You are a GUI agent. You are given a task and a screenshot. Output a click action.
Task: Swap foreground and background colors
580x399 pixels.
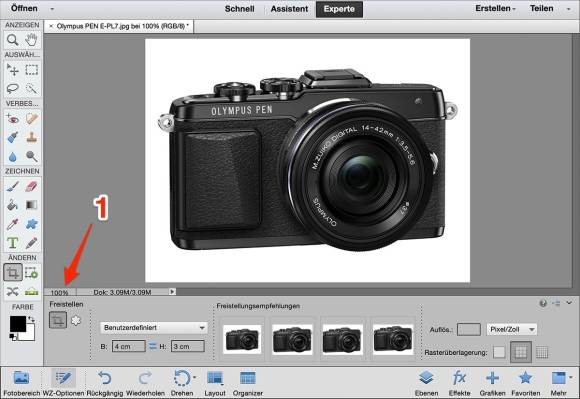click(x=31, y=319)
